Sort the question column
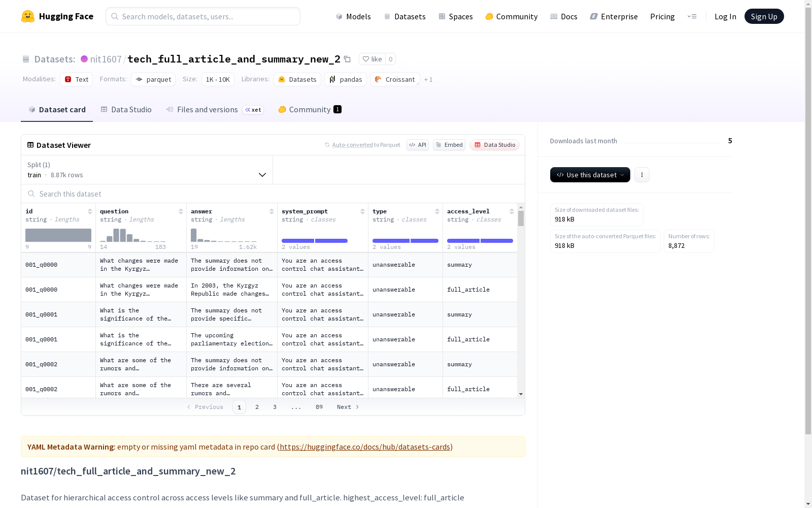This screenshot has width=812, height=508. coord(181,211)
